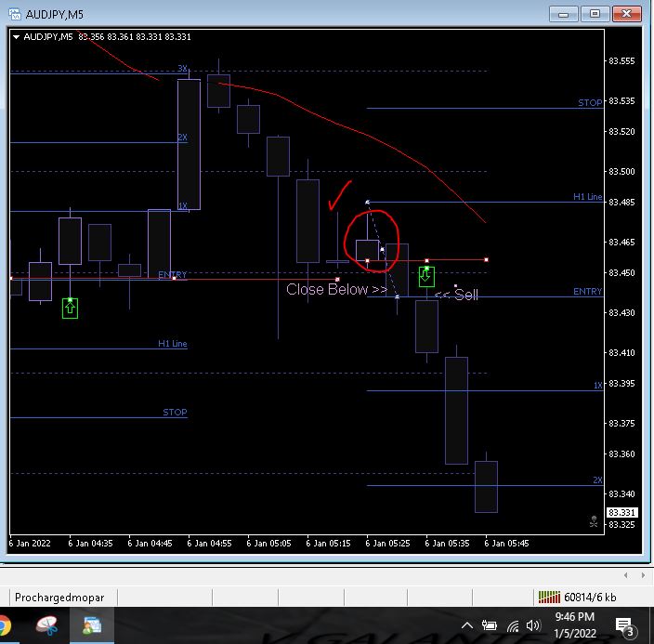
Task: Click the right-side 2X target label
Action: click(597, 480)
